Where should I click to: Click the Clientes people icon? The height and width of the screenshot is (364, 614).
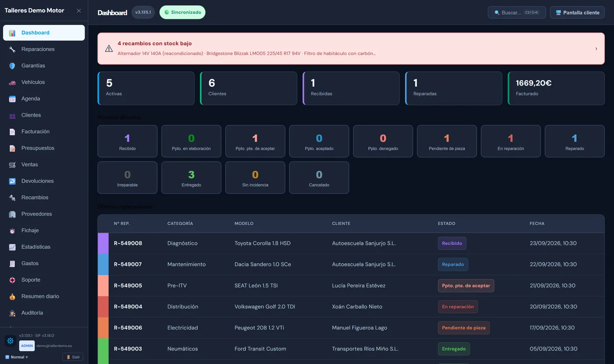coord(12,115)
